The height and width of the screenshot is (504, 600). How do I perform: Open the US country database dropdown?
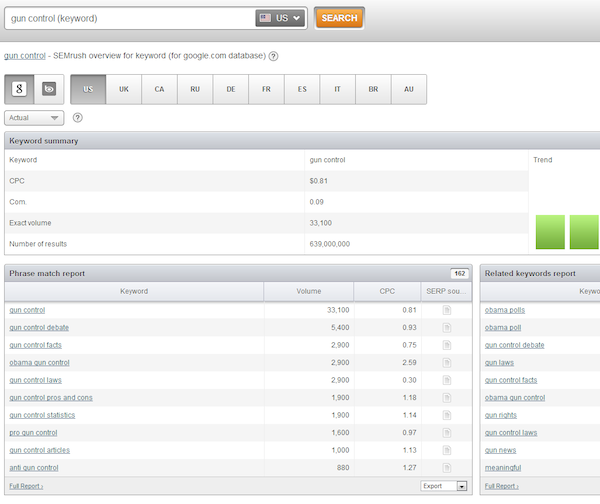(280, 18)
